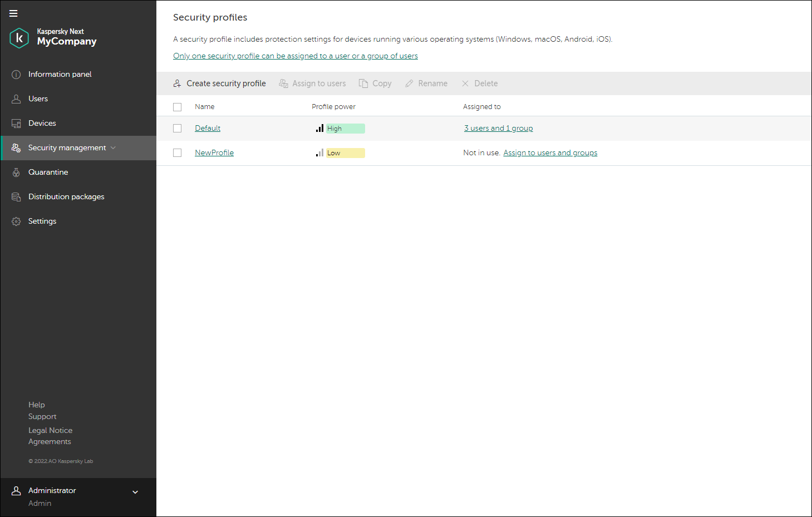Image resolution: width=812 pixels, height=517 pixels.
Task: Click the hamburger menu icon
Action: (x=13, y=13)
